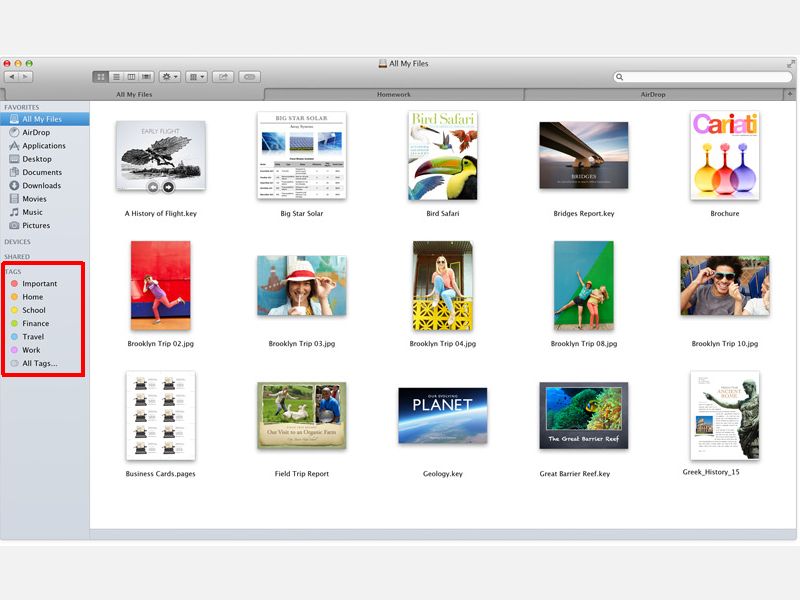Select the Greek_History_15 document
Image resolution: width=800 pixels, height=600 pixels.
[724, 416]
